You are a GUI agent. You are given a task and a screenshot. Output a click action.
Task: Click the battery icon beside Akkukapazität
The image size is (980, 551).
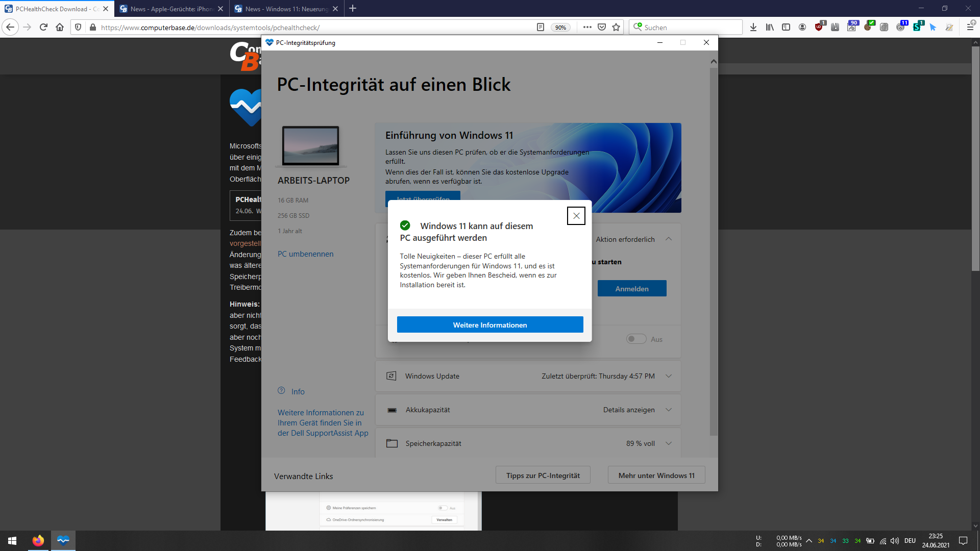pyautogui.click(x=391, y=410)
